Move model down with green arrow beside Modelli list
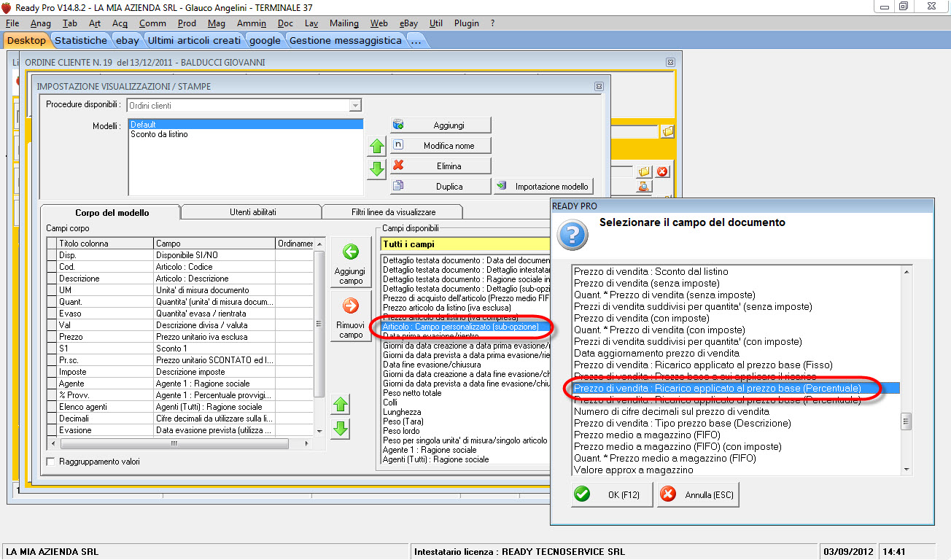The height and width of the screenshot is (560, 951). 376,169
